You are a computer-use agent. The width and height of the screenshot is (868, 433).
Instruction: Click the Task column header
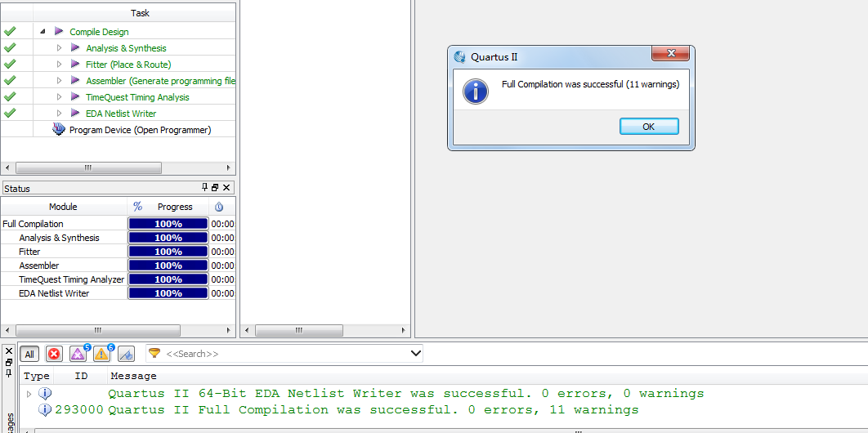pyautogui.click(x=140, y=13)
